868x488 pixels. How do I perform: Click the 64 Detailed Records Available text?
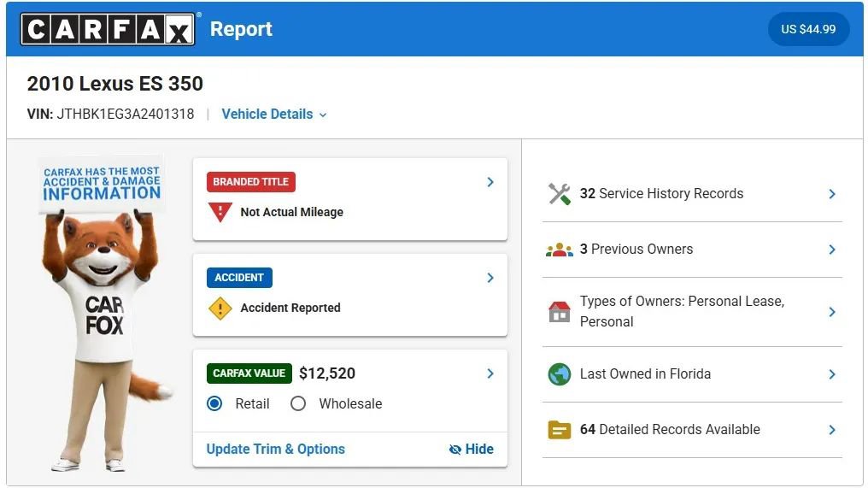[670, 430]
